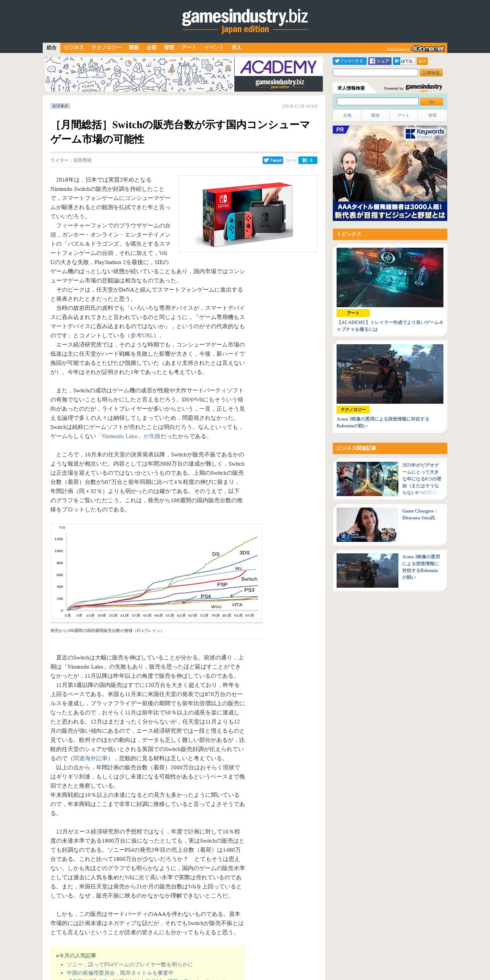
Task: Open related Arma 3映像の悪用 text link
Action: pos(421,567)
